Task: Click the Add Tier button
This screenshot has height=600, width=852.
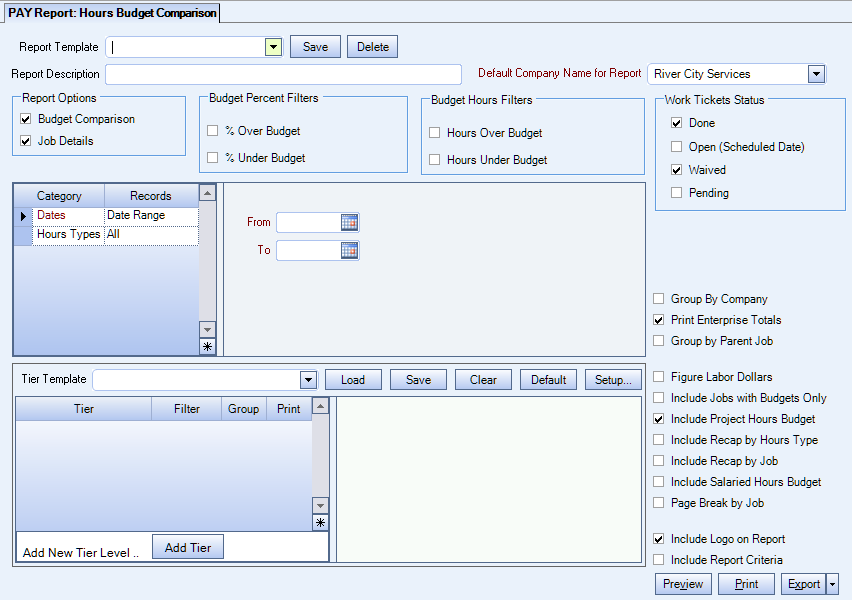Action: tap(188, 547)
